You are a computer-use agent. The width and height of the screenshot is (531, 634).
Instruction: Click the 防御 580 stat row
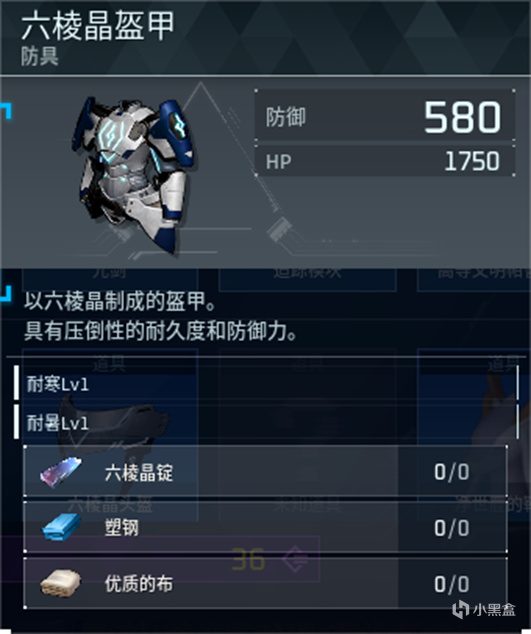click(385, 116)
